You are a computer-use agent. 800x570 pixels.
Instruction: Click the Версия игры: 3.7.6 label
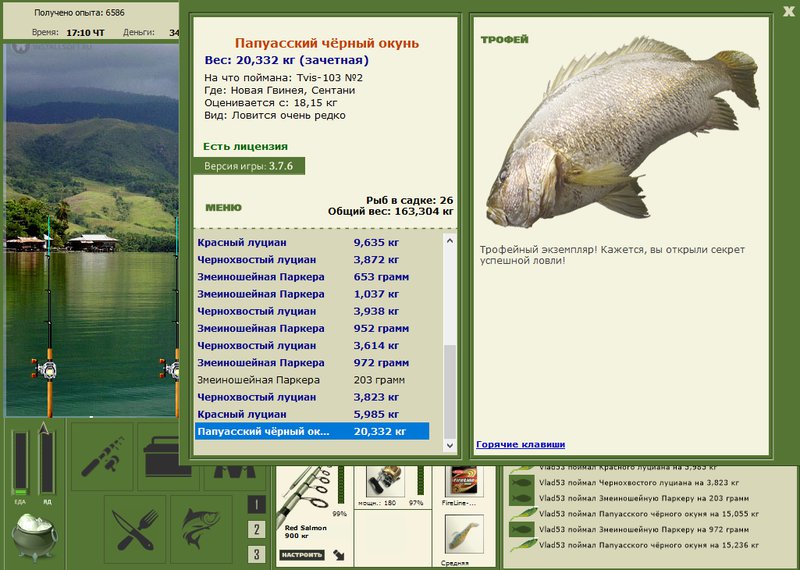click(249, 166)
